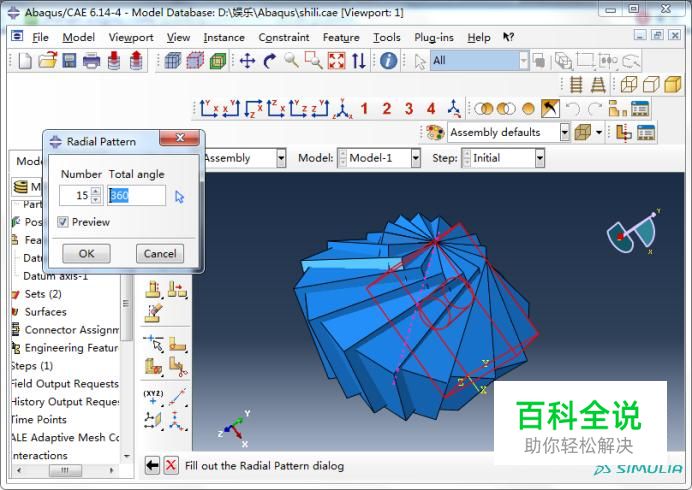Click the Cycle view arrows icon

(x=359, y=61)
